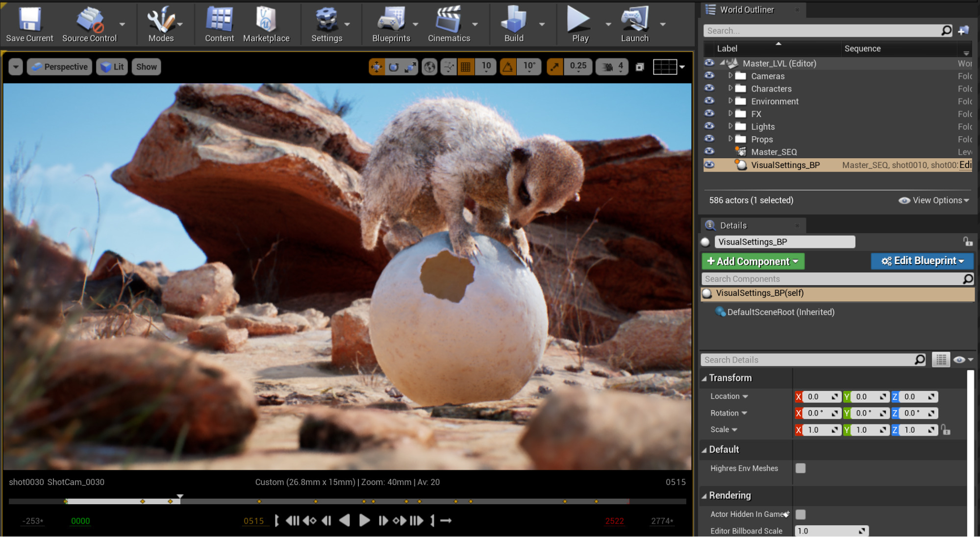
Task: Toggle the angle snapping triangle icon
Action: (x=508, y=67)
